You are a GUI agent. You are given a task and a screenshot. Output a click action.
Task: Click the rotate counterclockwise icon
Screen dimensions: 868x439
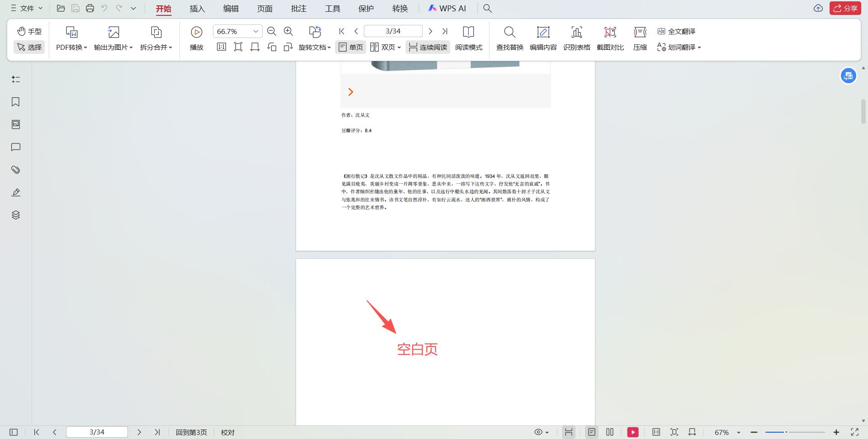click(272, 47)
